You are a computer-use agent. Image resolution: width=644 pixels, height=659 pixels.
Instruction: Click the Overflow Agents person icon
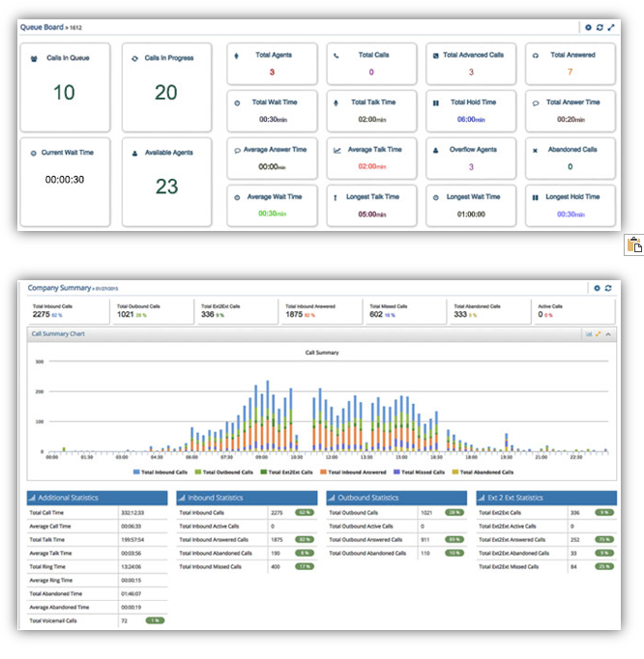coord(436,150)
